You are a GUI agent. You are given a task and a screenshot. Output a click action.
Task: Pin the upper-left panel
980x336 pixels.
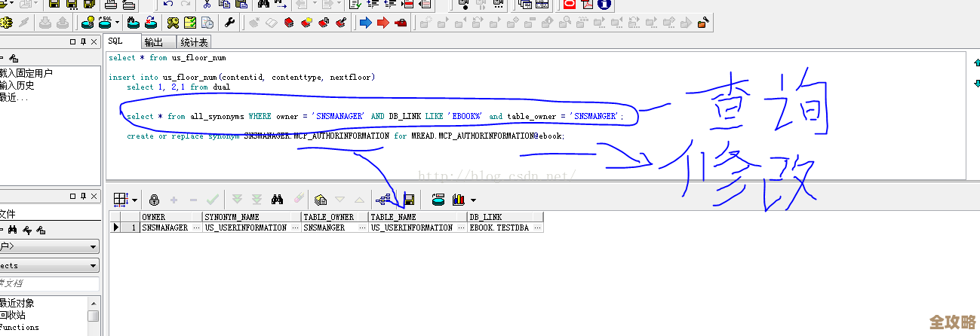(83, 41)
